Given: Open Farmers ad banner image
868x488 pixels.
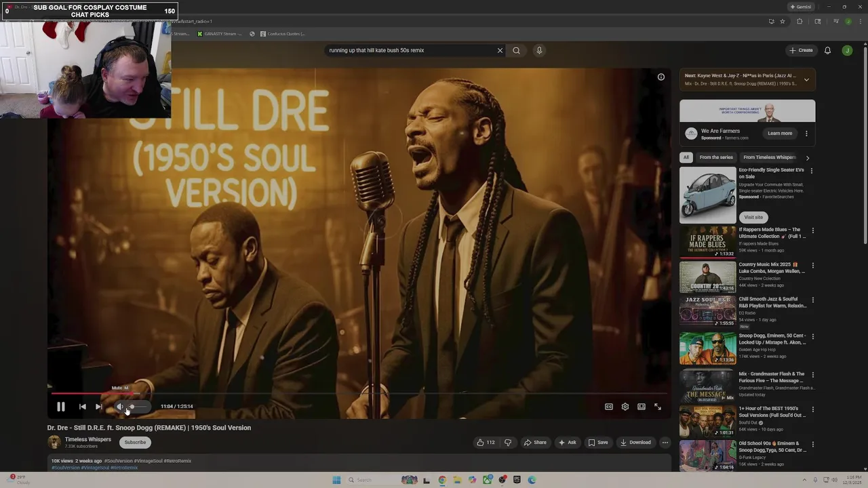Looking at the screenshot, I should pos(747,111).
